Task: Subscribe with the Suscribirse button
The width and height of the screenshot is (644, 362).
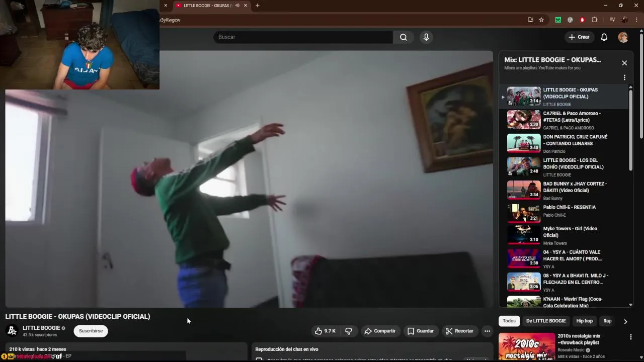Action: pos(91,331)
